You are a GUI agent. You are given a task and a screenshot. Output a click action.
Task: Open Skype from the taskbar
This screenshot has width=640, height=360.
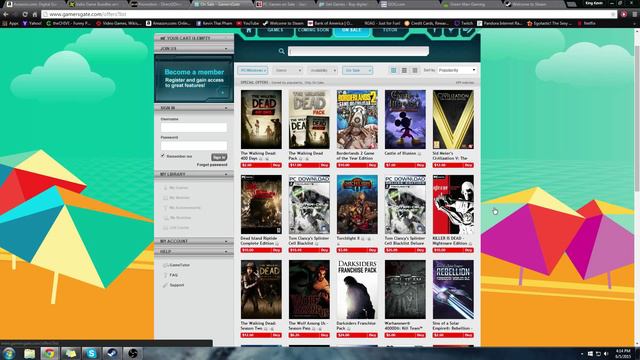click(91, 353)
